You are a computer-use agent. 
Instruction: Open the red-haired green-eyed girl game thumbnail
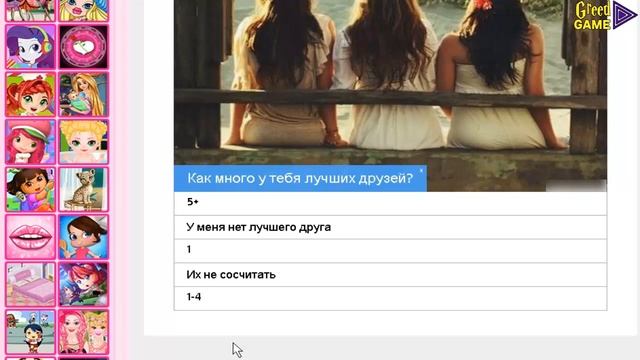click(x=30, y=94)
